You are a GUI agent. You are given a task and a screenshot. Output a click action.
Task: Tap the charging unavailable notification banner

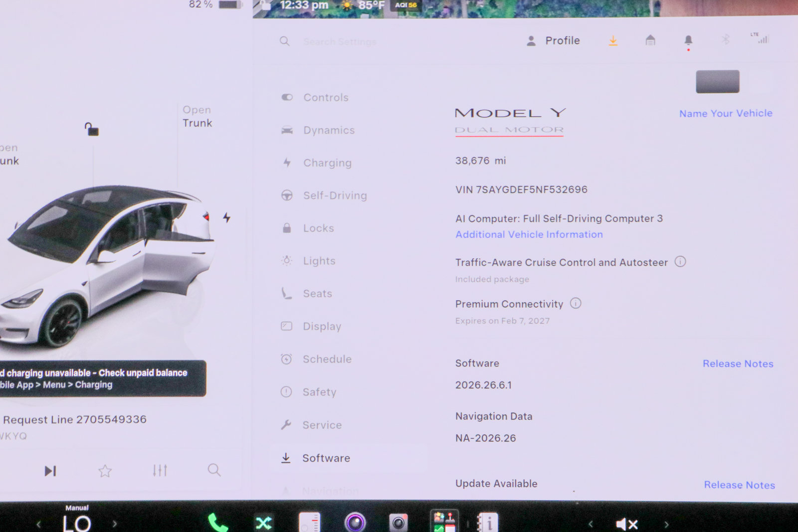tap(103, 378)
